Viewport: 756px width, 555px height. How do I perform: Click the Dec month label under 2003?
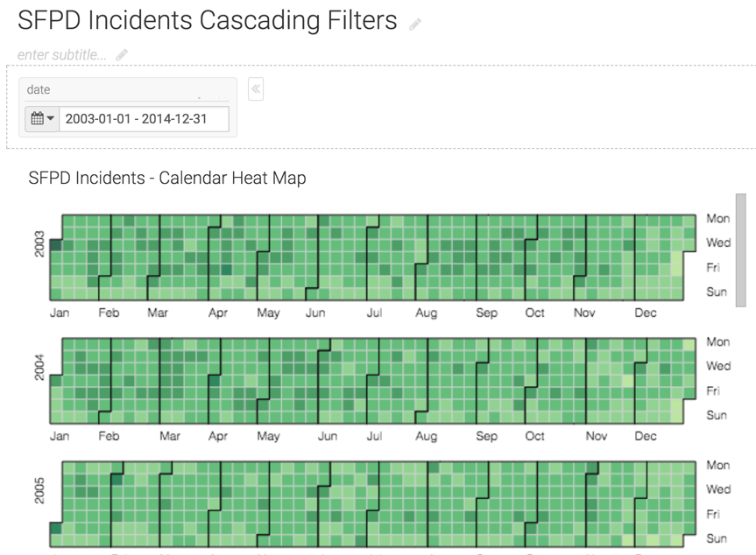click(x=646, y=313)
